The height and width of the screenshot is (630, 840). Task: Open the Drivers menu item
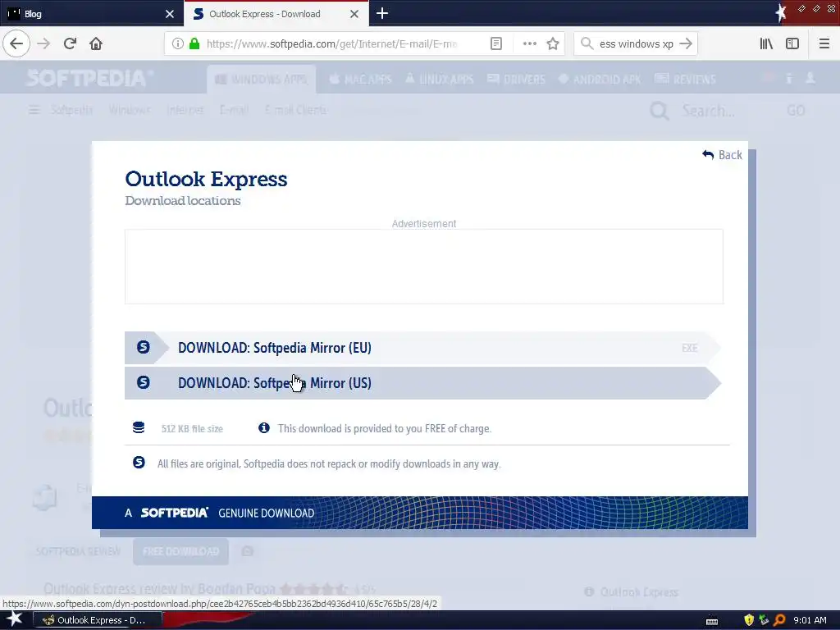517,80
